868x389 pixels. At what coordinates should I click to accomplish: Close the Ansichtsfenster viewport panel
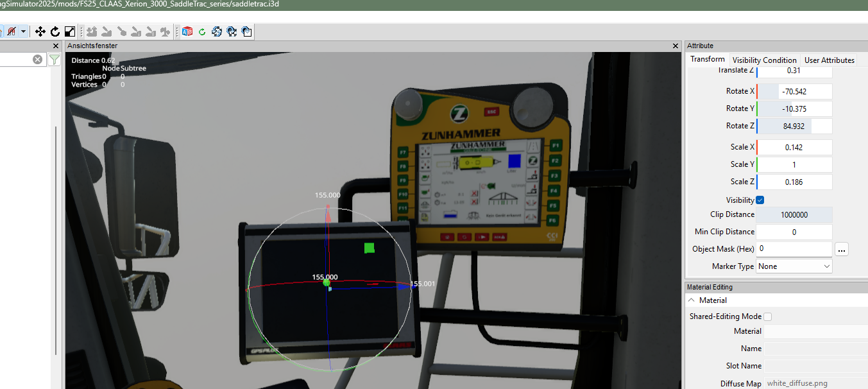pos(676,46)
